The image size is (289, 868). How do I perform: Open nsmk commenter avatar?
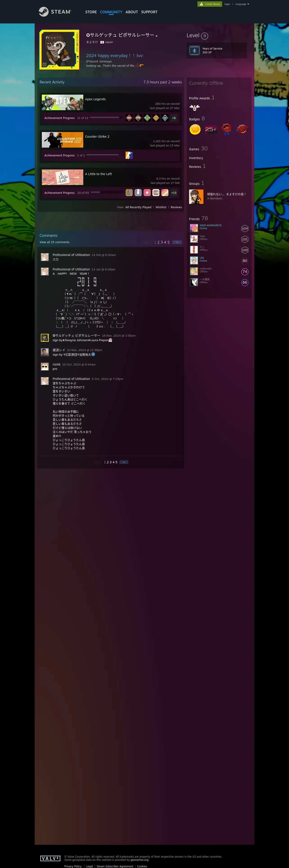pos(45,367)
